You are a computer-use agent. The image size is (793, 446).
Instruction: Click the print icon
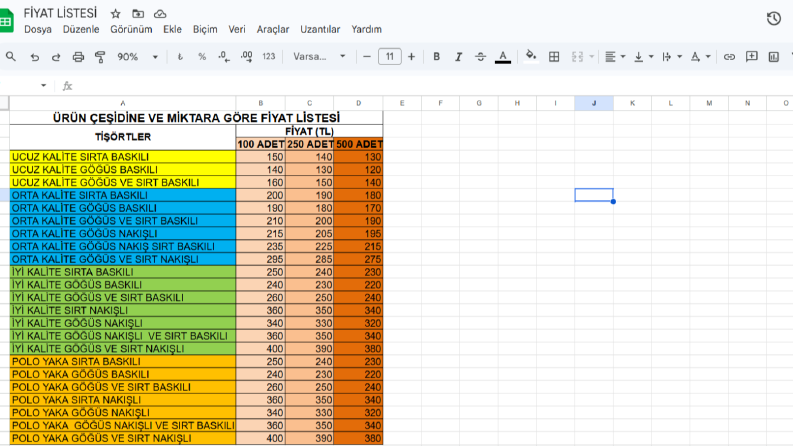(x=78, y=57)
